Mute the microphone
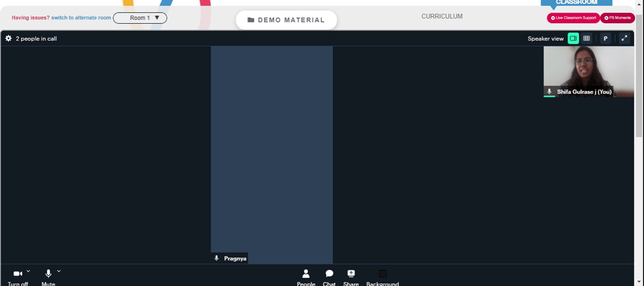 coord(48,278)
